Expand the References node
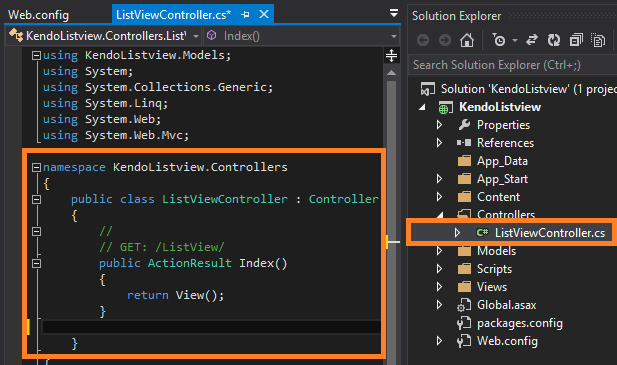The height and width of the screenshot is (365, 617). [440, 143]
